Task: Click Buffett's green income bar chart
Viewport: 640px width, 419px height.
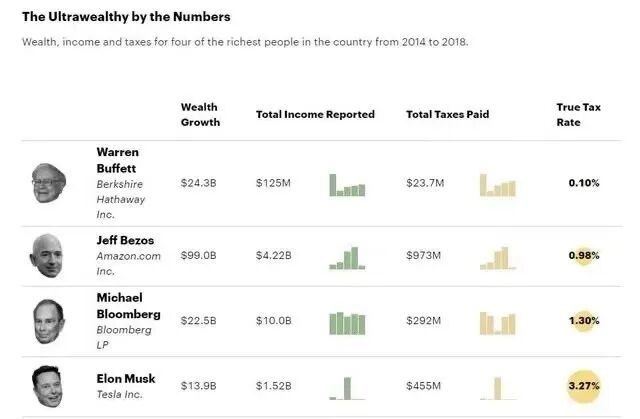Action: pos(347,186)
